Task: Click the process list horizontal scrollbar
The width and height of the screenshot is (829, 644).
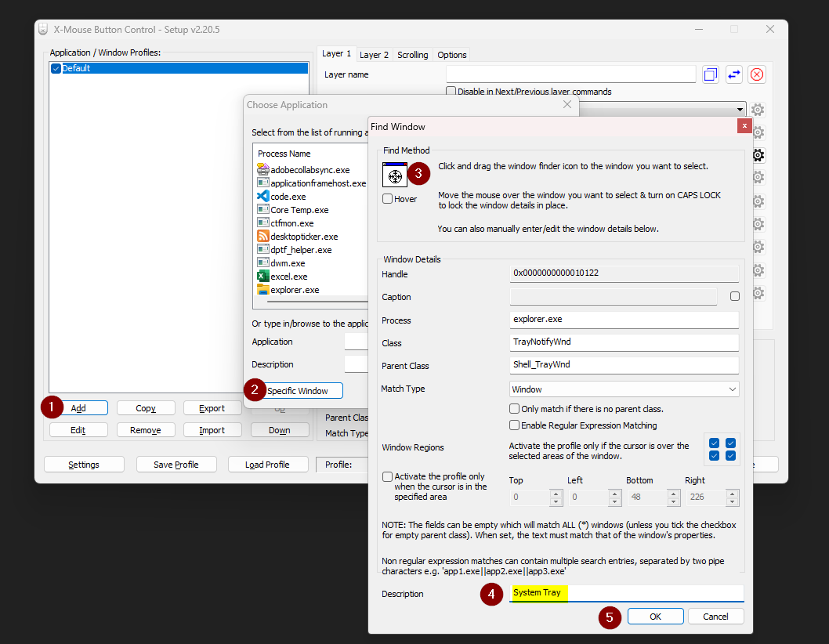Action: pos(317,302)
